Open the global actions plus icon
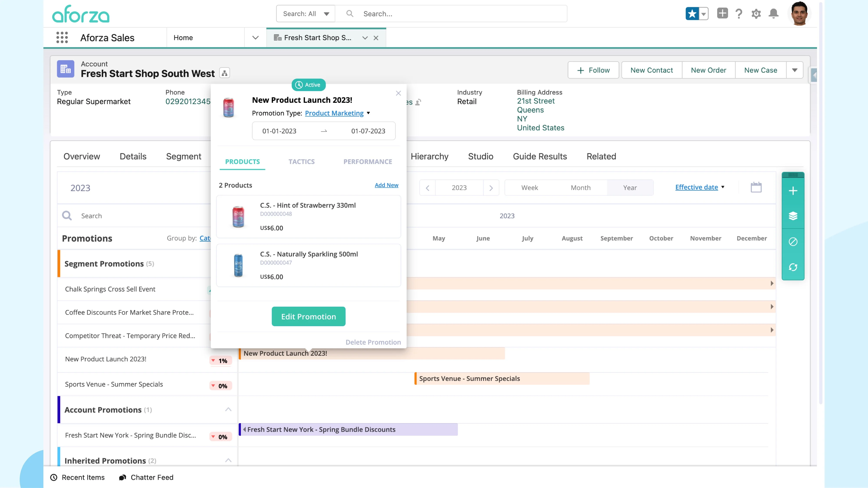868x488 pixels. pos(722,13)
